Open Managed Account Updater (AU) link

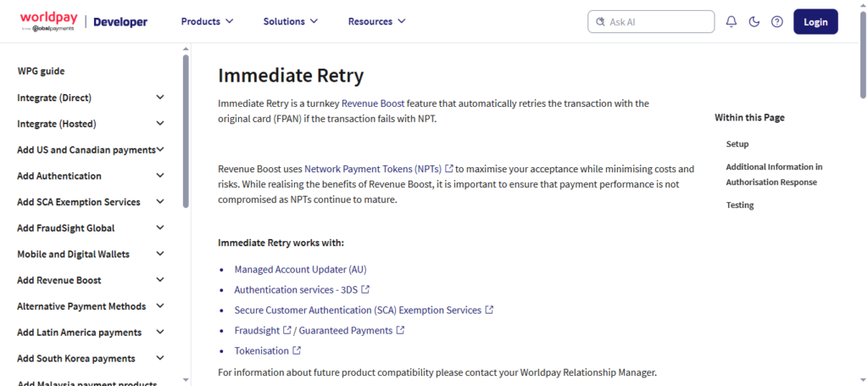(x=301, y=269)
